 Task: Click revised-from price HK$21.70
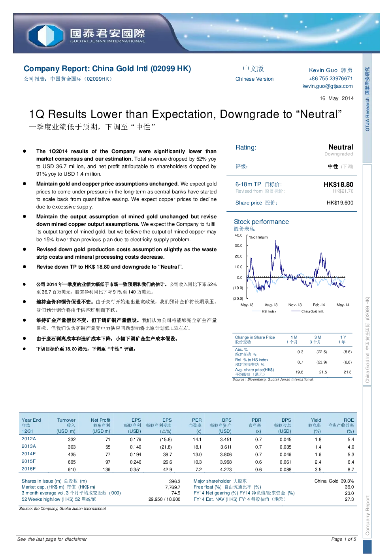(343, 191)
